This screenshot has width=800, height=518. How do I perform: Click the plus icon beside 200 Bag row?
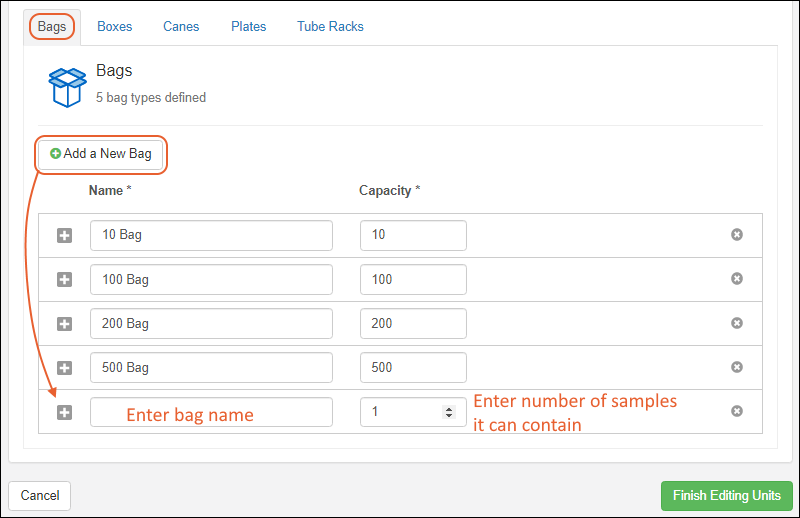(x=64, y=324)
